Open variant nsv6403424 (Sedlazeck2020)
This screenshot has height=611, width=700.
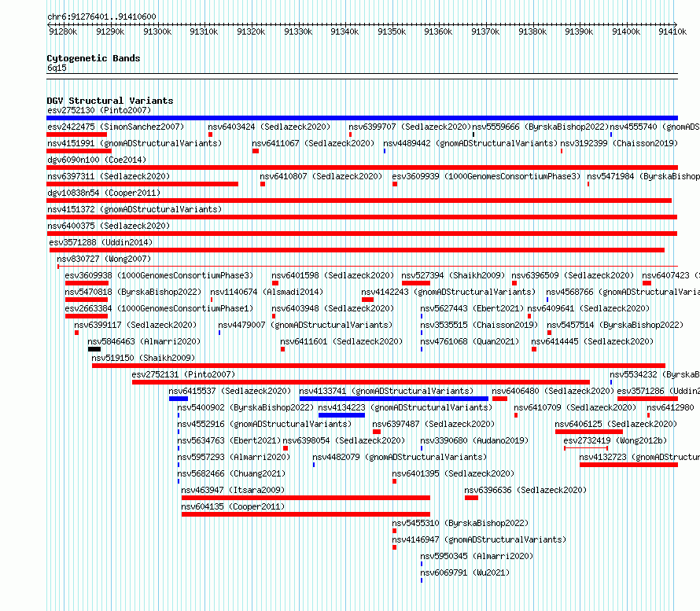[269, 127]
